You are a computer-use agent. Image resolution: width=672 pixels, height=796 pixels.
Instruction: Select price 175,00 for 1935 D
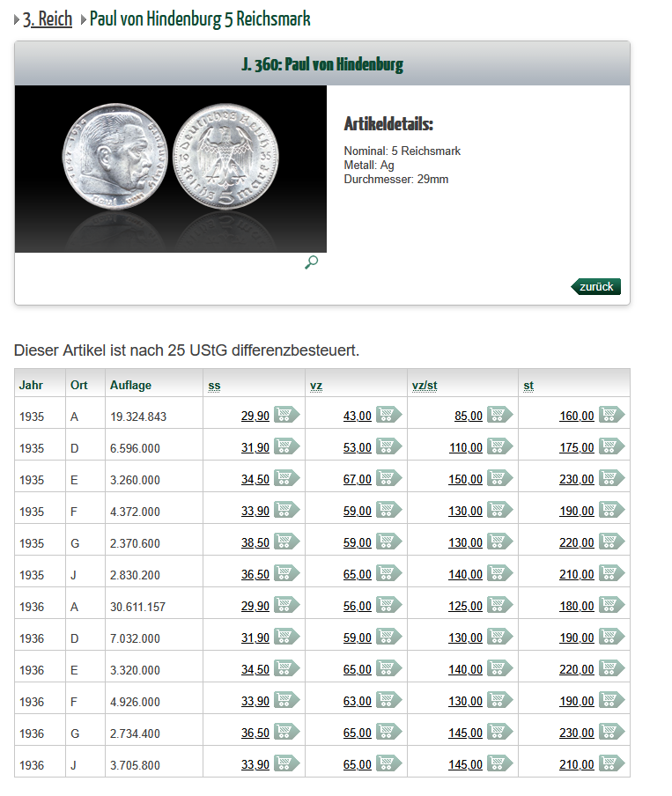pos(577,447)
